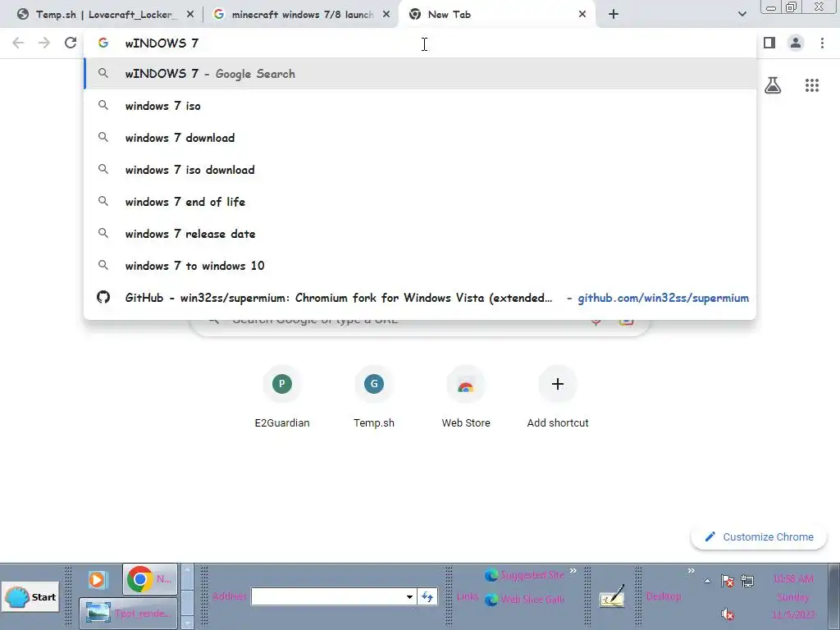The width and height of the screenshot is (840, 630).
Task: Open the Action Center flag icon
Action: (x=728, y=580)
